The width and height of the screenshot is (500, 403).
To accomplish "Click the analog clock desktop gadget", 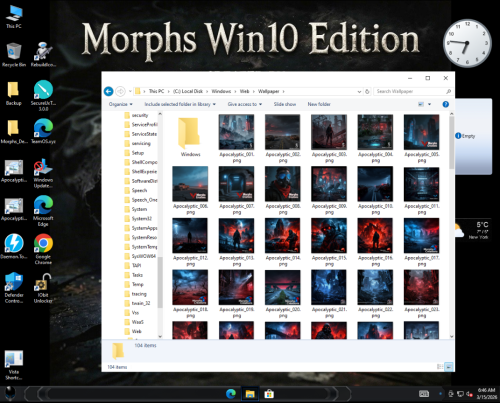I will coord(467,43).
